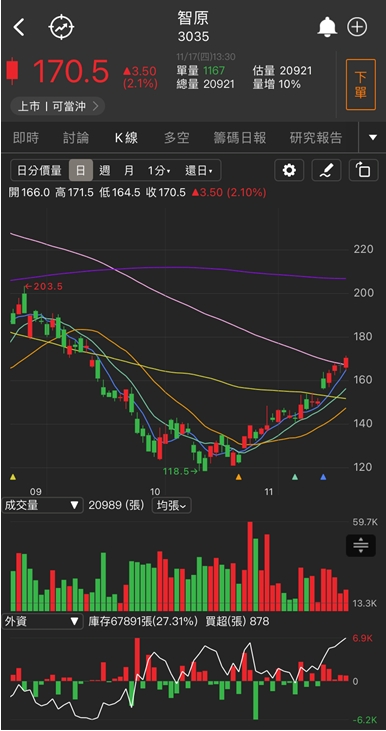The height and width of the screenshot is (731, 386).
Task: Open the 1分 minute interval dropdown
Action: coord(159,171)
